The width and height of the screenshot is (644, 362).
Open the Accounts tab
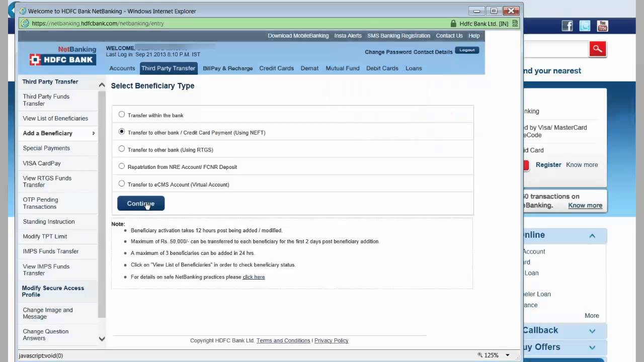[x=122, y=68]
